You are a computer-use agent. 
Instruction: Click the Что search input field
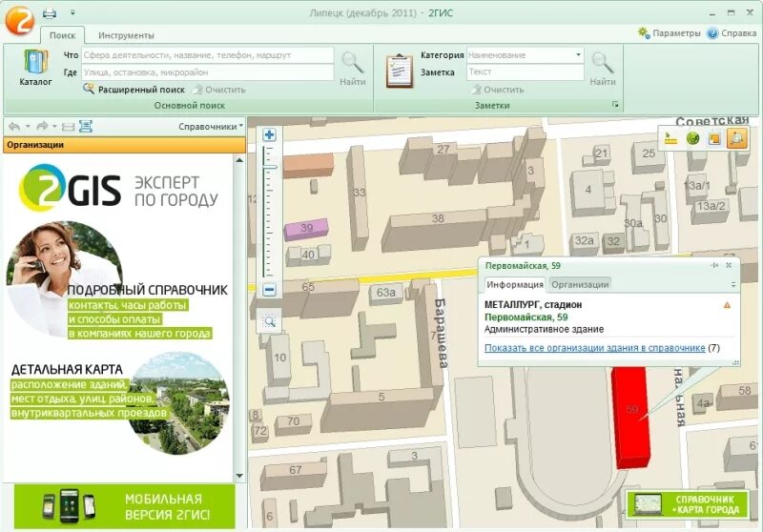click(207, 55)
